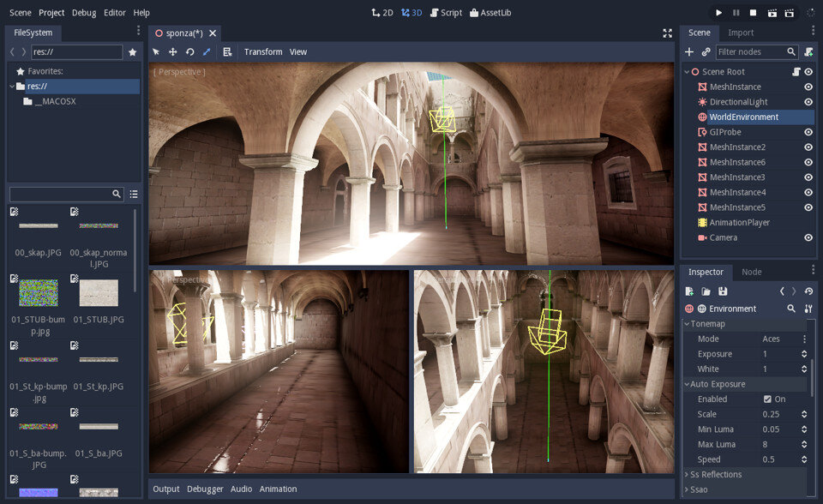The height and width of the screenshot is (504, 823).
Task: Open the Editor menu
Action: pyautogui.click(x=115, y=13)
